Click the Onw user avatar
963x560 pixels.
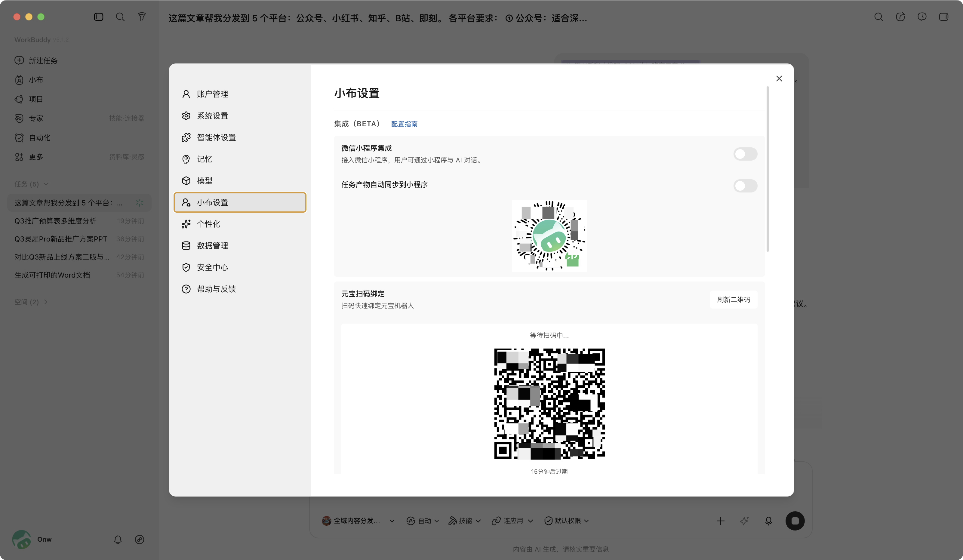click(x=22, y=539)
